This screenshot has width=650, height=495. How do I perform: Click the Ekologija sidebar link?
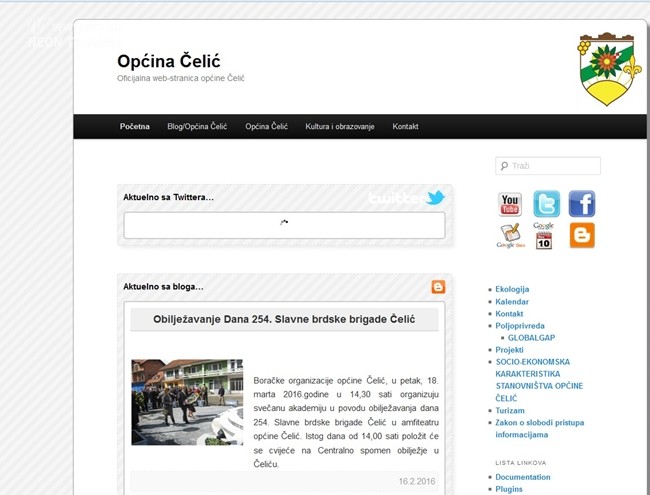point(512,290)
